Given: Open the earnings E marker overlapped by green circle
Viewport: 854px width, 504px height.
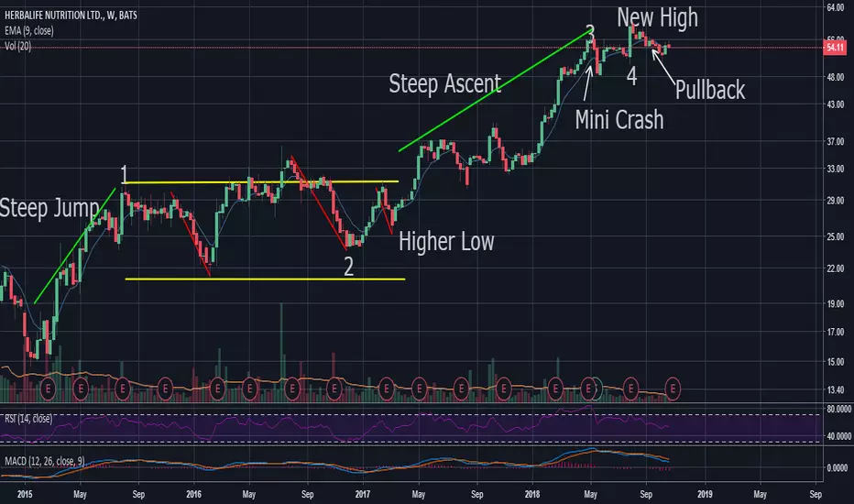Looking at the screenshot, I should [589, 389].
